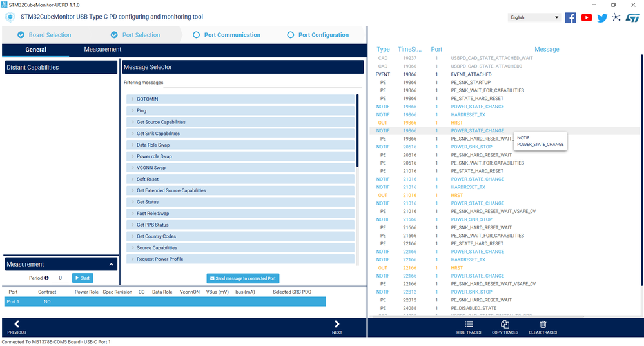Open the Twitter link icon

[602, 17]
